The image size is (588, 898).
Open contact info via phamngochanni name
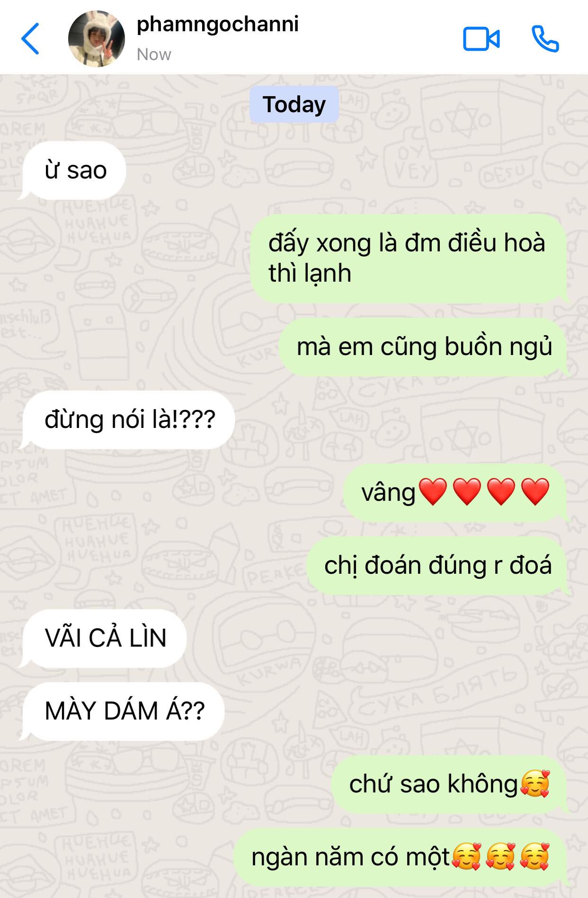(x=217, y=25)
